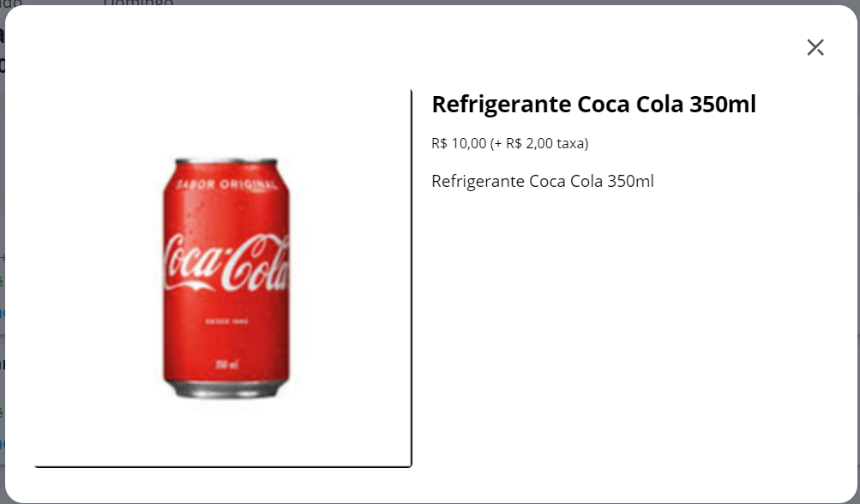Click the Coca-Cola script logo on the can

(226, 263)
